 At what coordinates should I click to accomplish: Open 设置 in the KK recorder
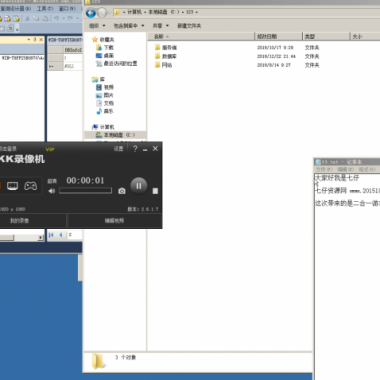point(119,149)
